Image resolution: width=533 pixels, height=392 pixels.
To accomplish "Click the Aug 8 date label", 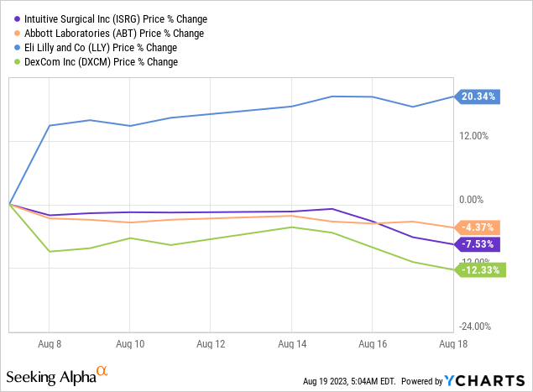I will 49,344.
